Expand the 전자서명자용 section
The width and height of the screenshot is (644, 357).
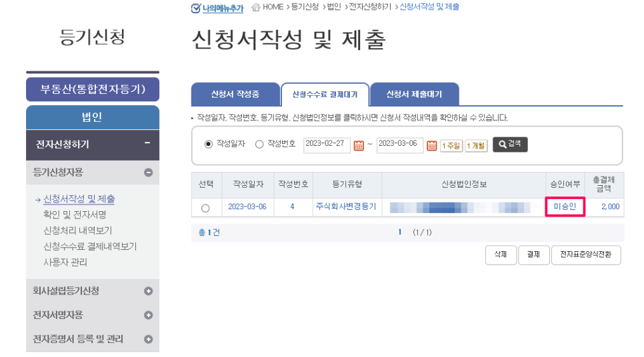(x=148, y=315)
